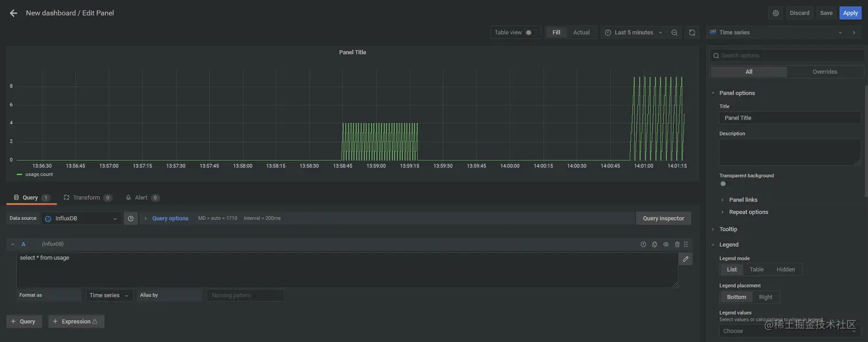This screenshot has height=342, width=868.
Task: Click the query text editor area
Action: (347, 270)
